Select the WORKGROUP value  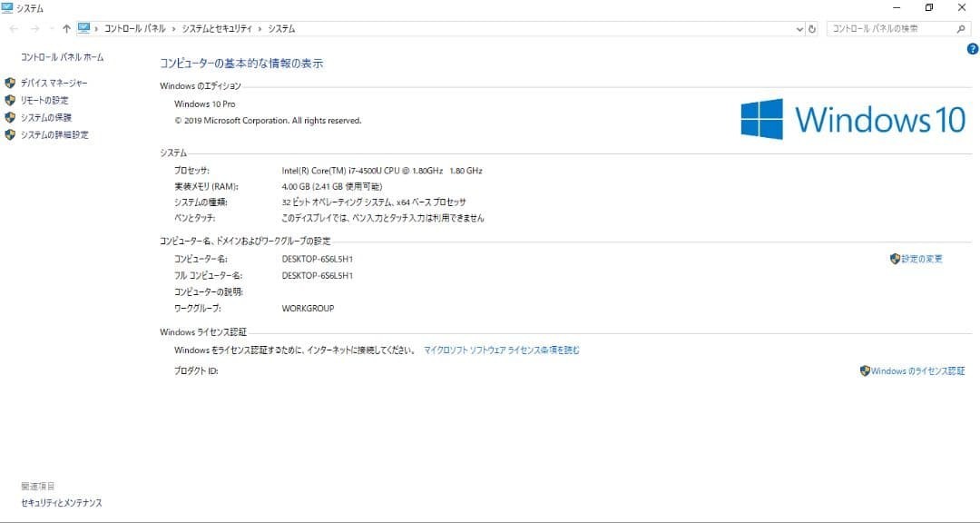coord(309,309)
